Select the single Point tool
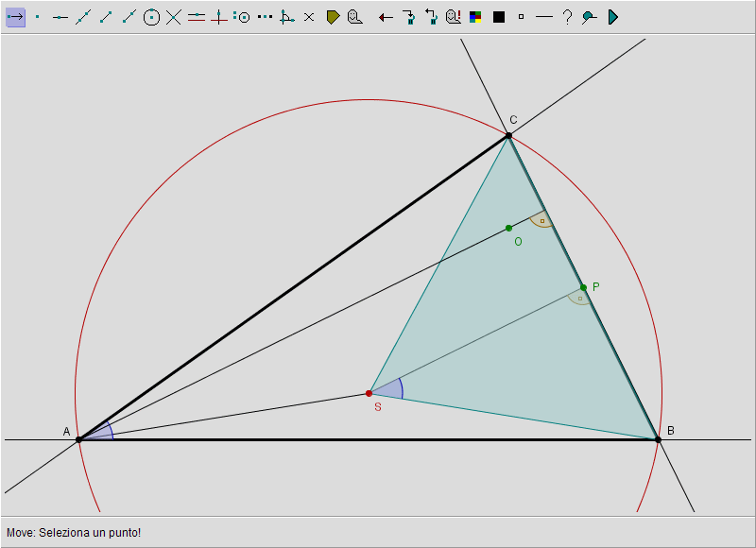 point(38,17)
